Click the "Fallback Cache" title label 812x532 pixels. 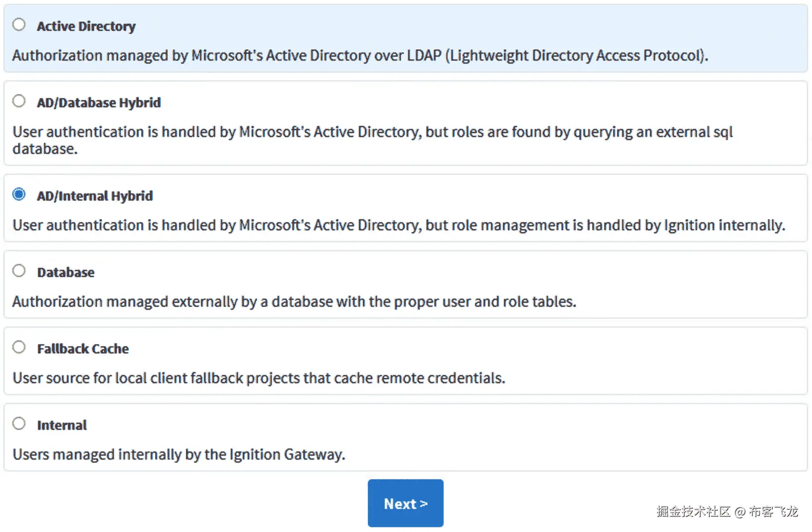click(x=83, y=349)
